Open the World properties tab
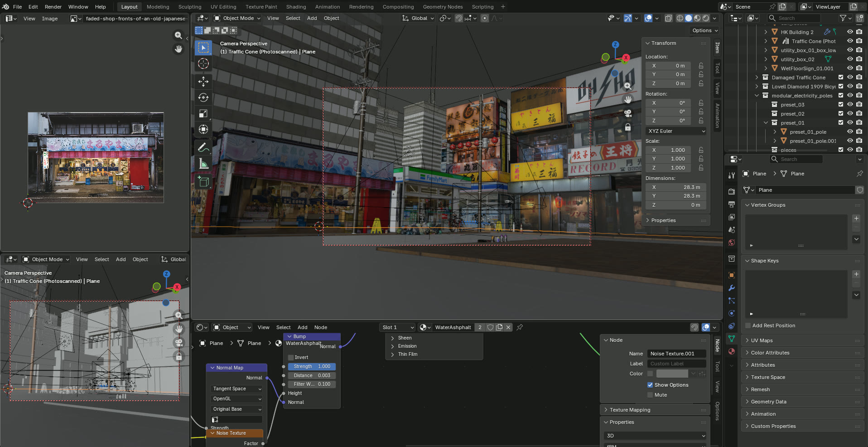868x447 pixels. pos(731,243)
